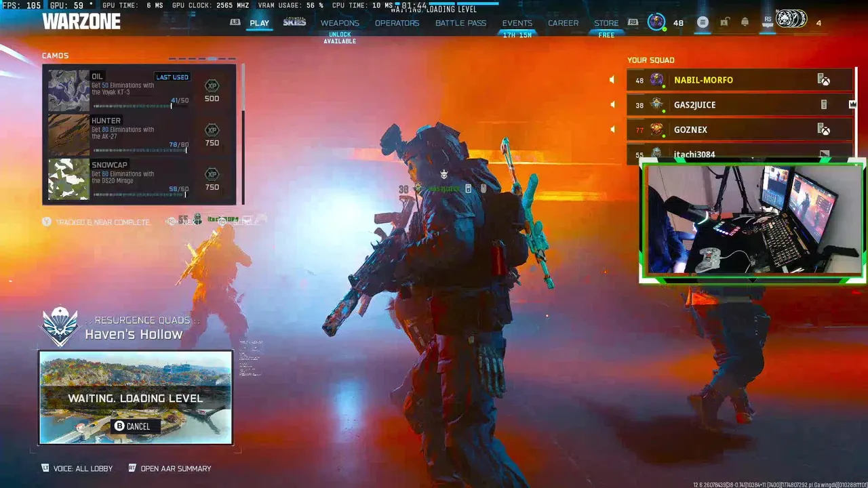Viewport: 868px width, 488px height.
Task: Click the OIL camo progress bar
Action: pyautogui.click(x=140, y=106)
